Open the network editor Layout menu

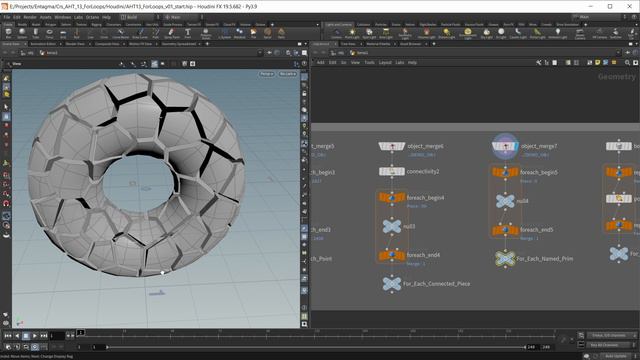tap(385, 62)
